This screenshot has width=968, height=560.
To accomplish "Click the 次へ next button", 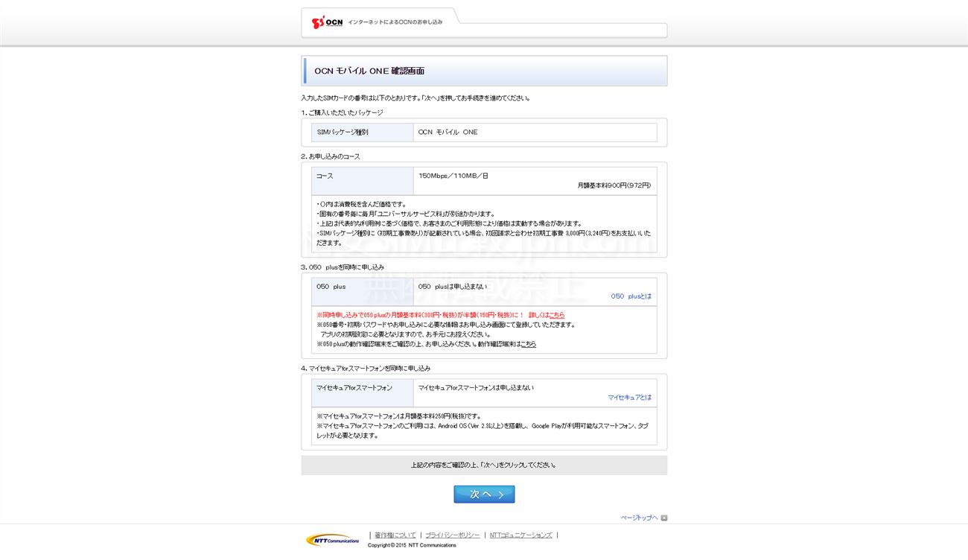I will click(x=484, y=494).
